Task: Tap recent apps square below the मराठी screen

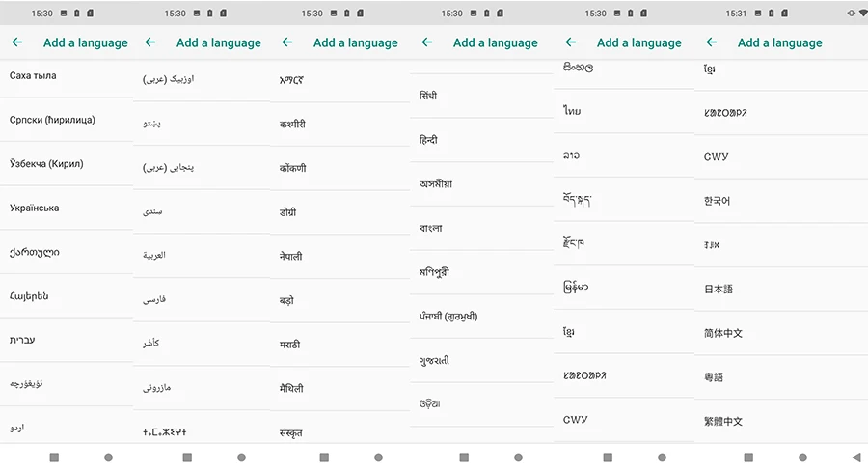Action: [x=324, y=457]
